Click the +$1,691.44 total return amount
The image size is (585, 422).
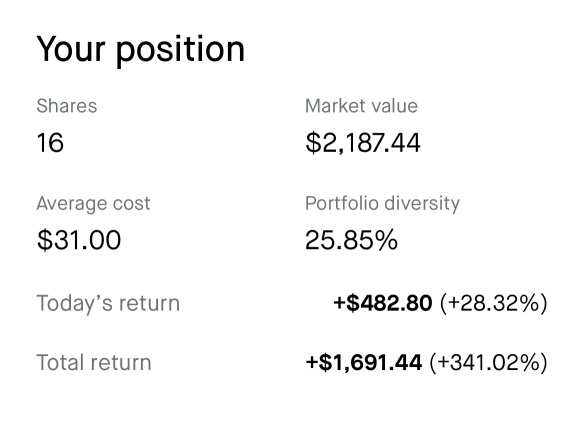coord(364,363)
